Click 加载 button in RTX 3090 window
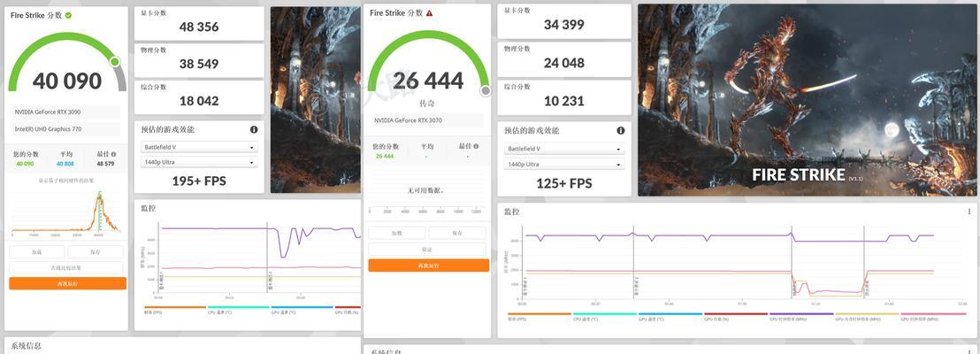 37,252
